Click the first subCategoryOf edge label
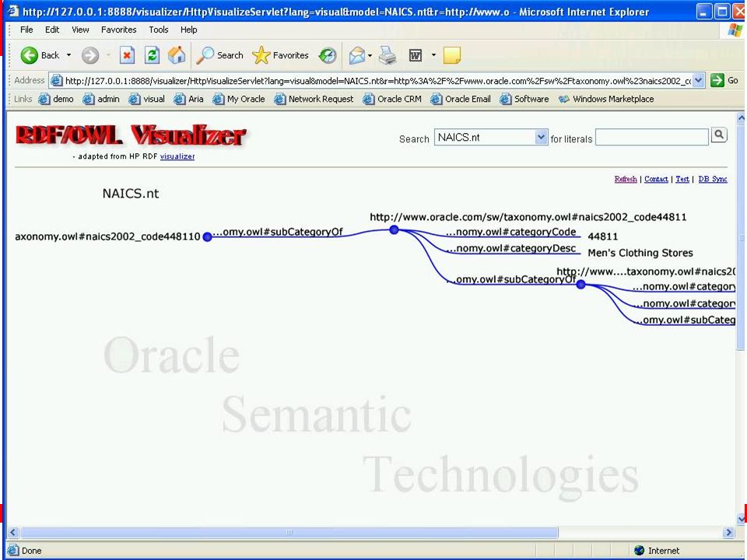The height and width of the screenshot is (560, 747). [278, 232]
